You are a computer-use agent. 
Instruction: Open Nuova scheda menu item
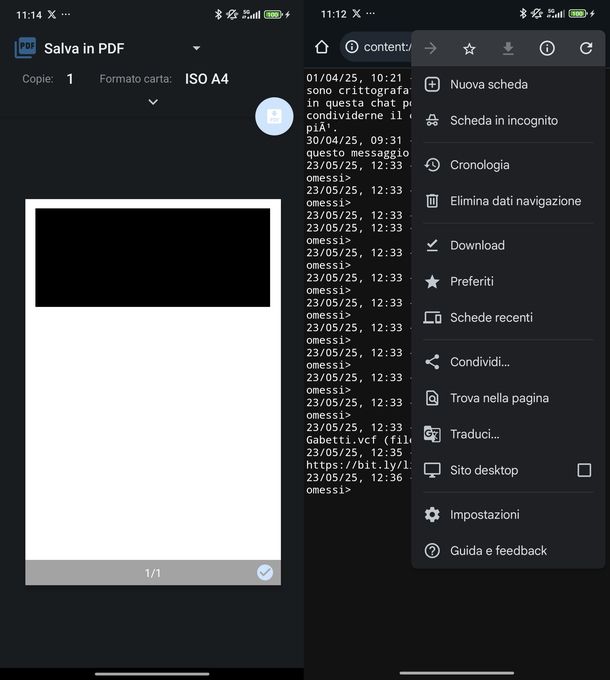pyautogui.click(x=488, y=85)
